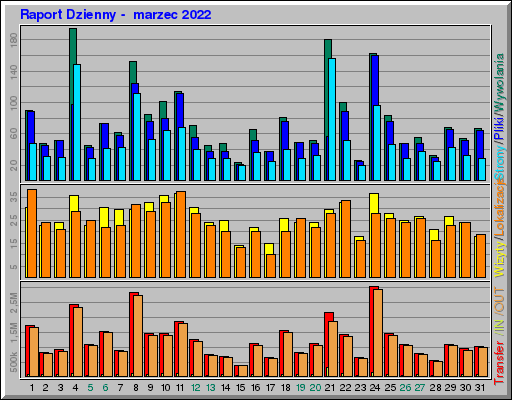Click day '21' on the x-axis
Screen dimensions: 512x400
330,388
